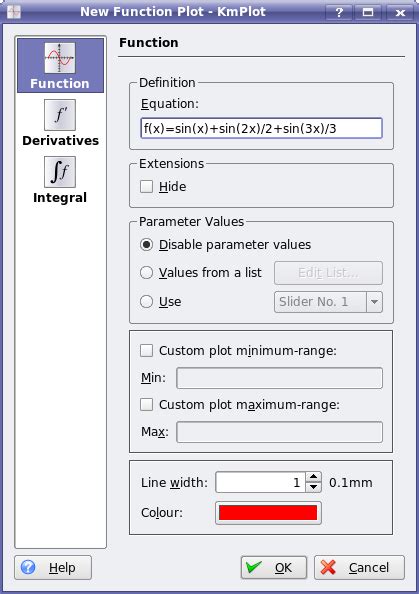Check Custom plot maximum-range
Screen dimensions: 419x594
147,404
